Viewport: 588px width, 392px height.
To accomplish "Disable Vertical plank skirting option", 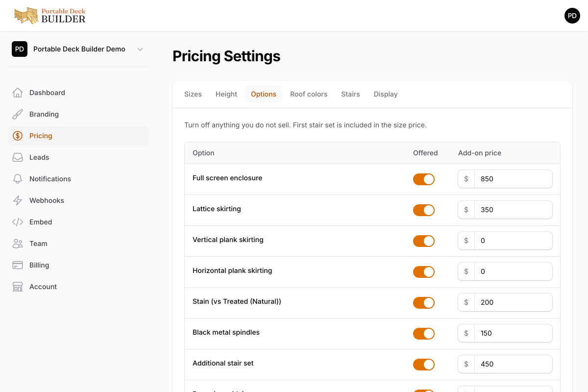I will point(424,241).
